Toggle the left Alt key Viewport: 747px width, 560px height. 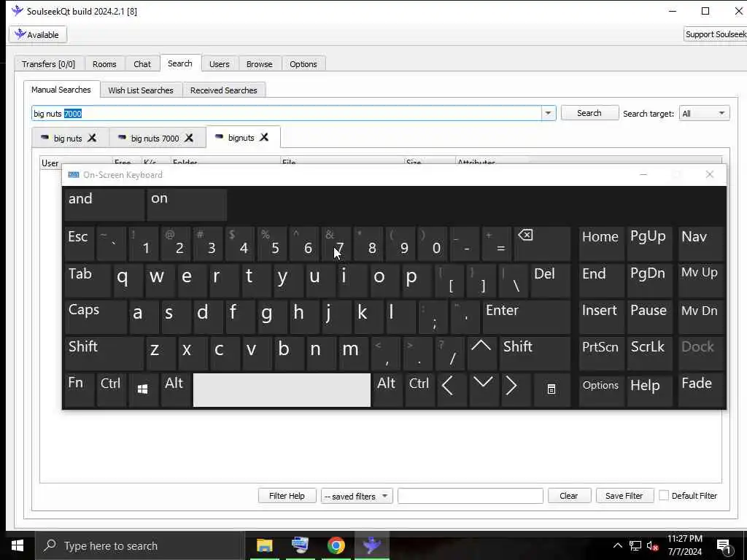coord(175,389)
